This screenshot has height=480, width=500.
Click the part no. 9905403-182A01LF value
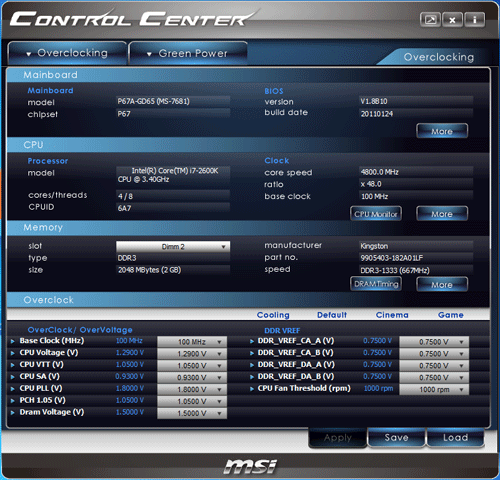point(416,258)
